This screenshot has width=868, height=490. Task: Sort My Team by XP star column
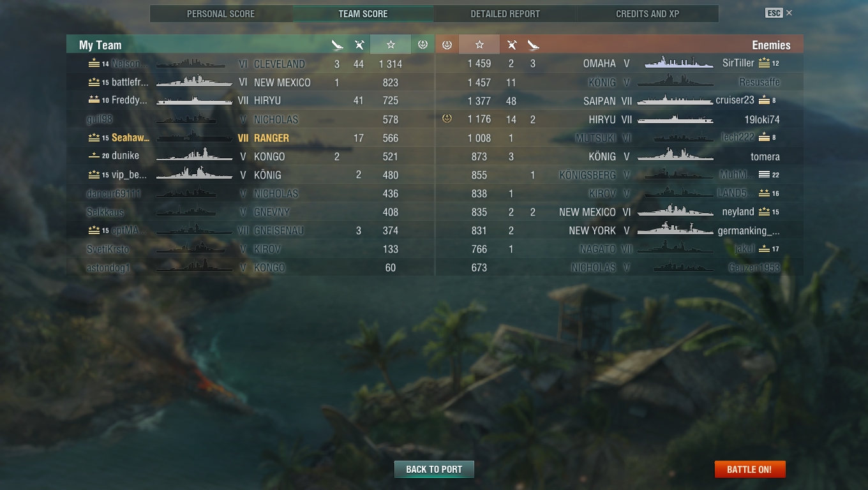click(391, 45)
